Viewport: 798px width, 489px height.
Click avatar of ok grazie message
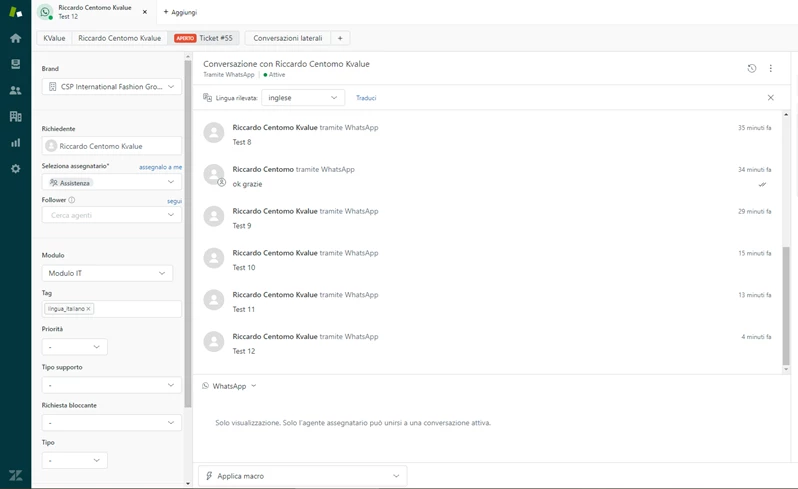coord(214,175)
